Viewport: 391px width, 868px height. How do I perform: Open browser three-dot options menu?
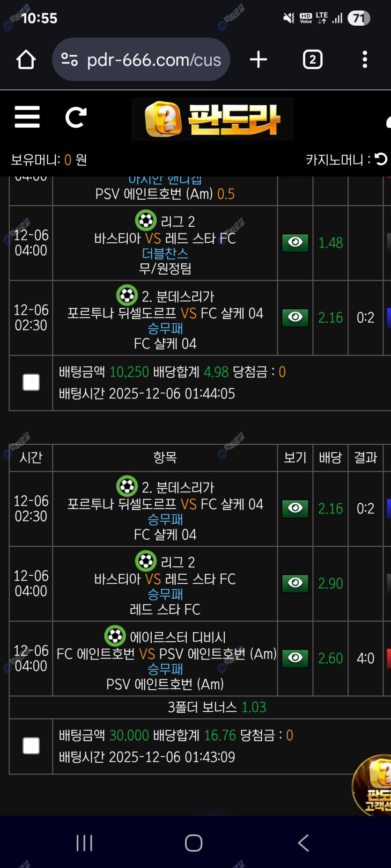coord(365,60)
